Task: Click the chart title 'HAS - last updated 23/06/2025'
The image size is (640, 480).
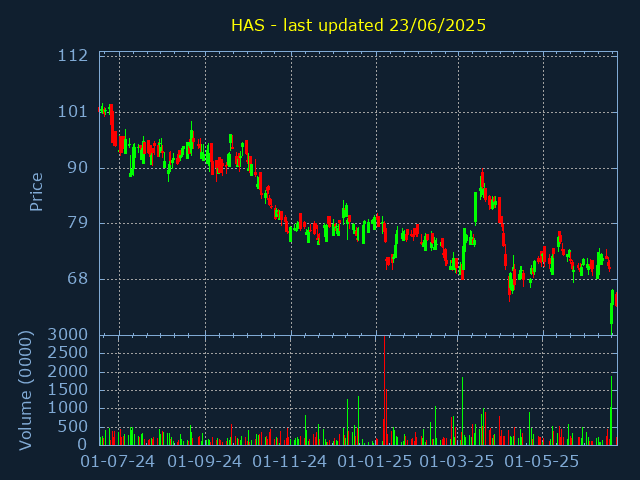Action: point(358,25)
